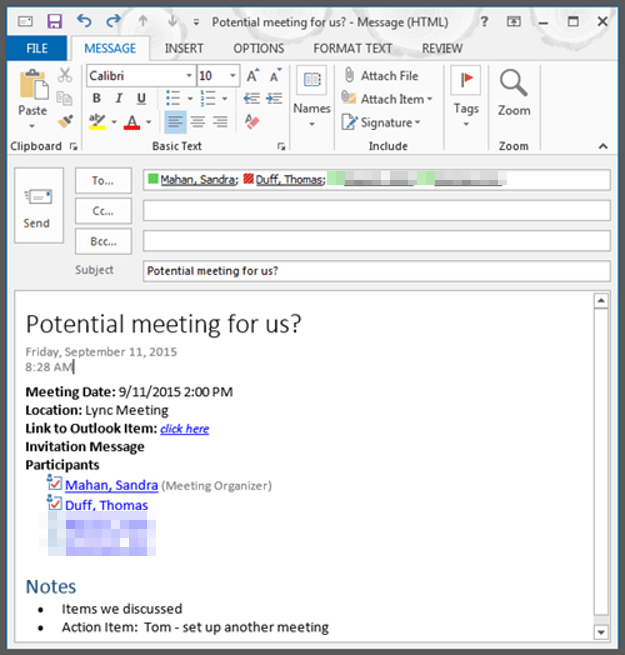Open the font size 10 dropdown

click(x=233, y=76)
